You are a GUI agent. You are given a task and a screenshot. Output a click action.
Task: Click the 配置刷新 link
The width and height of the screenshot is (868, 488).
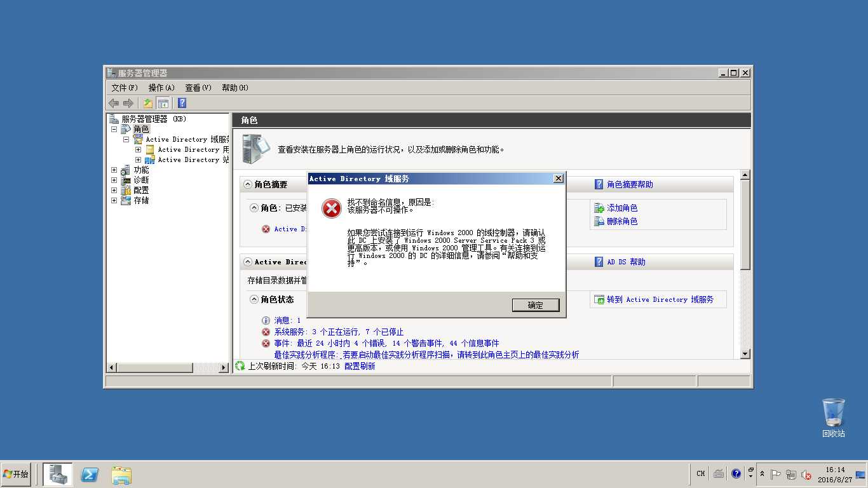pyautogui.click(x=360, y=366)
